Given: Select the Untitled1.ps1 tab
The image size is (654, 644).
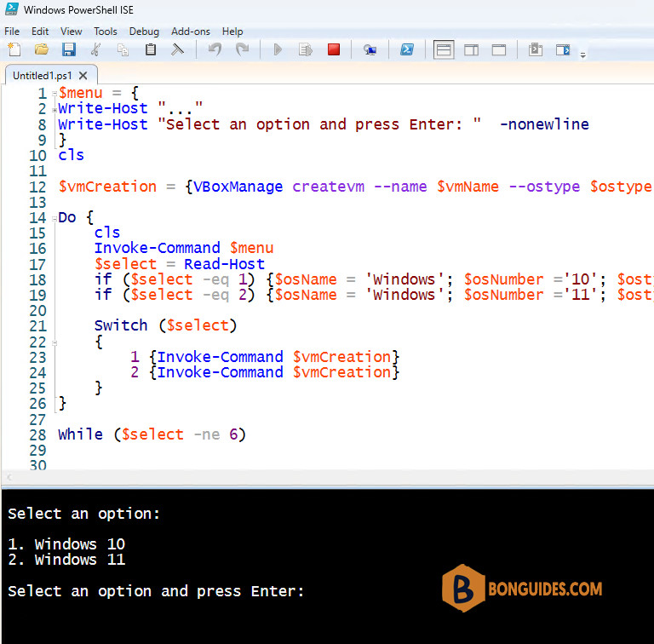Looking at the screenshot, I should point(43,76).
